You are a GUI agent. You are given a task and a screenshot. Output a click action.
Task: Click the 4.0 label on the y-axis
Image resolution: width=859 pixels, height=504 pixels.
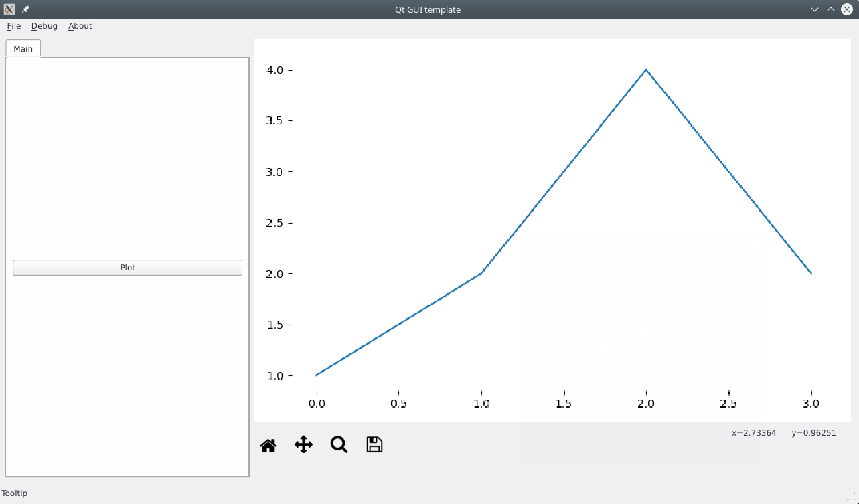click(273, 70)
